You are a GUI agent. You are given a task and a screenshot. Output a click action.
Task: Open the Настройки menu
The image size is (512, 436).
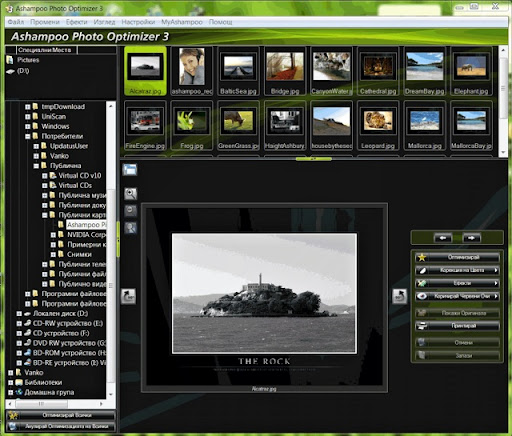point(138,22)
